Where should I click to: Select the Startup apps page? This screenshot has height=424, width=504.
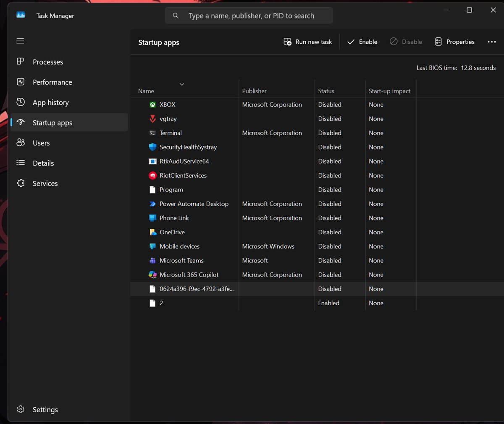(69, 123)
